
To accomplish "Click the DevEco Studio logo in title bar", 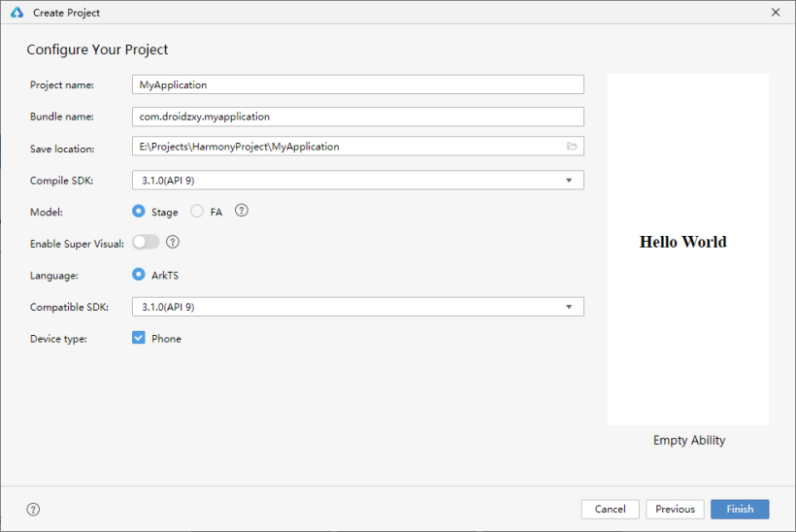I will 17,13.
